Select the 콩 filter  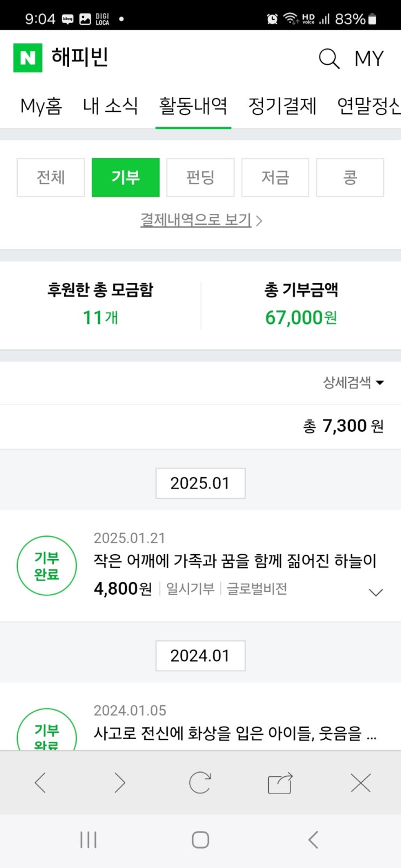[350, 177]
